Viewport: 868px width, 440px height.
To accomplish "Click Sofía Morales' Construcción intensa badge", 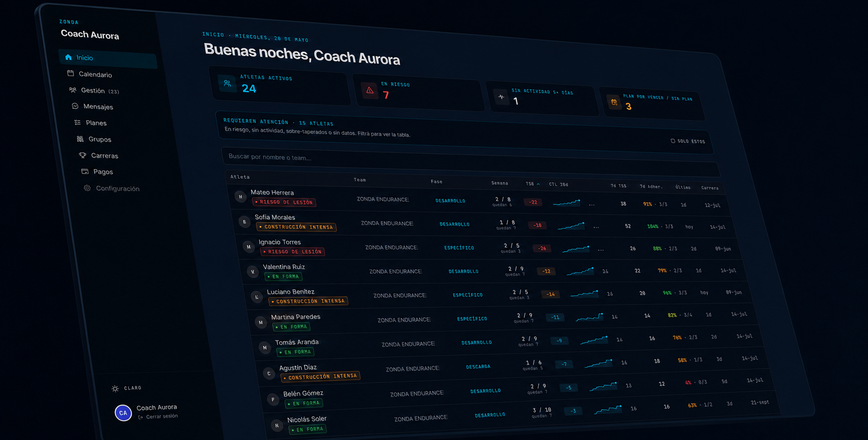I will (296, 227).
